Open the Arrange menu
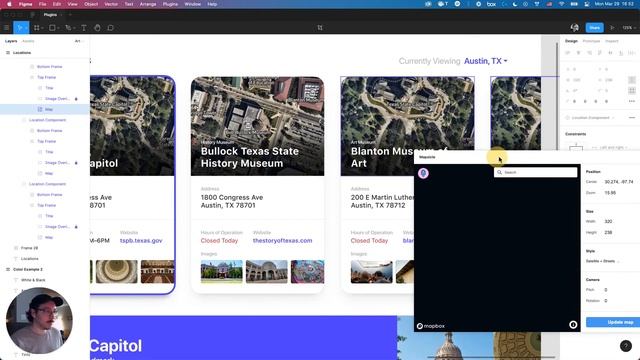 coord(148,4)
